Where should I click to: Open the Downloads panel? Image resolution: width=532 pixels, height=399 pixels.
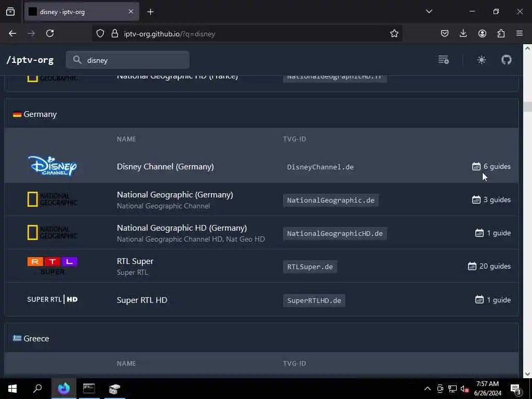tap(463, 34)
